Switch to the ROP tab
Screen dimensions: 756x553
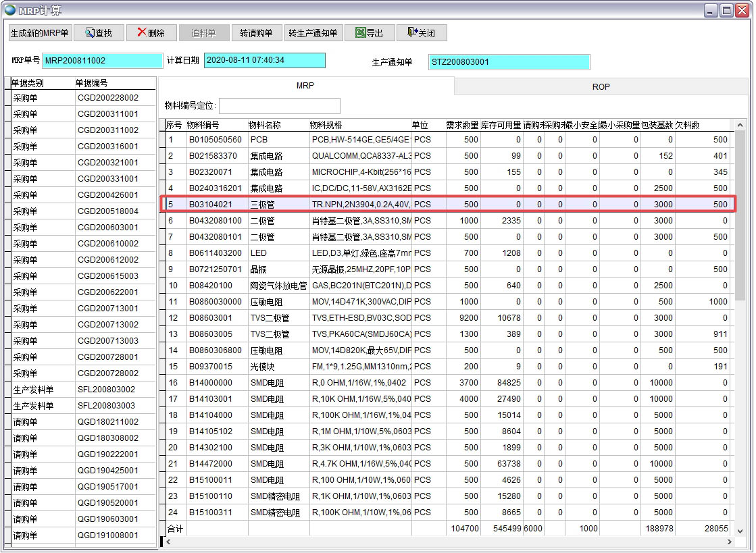click(601, 86)
